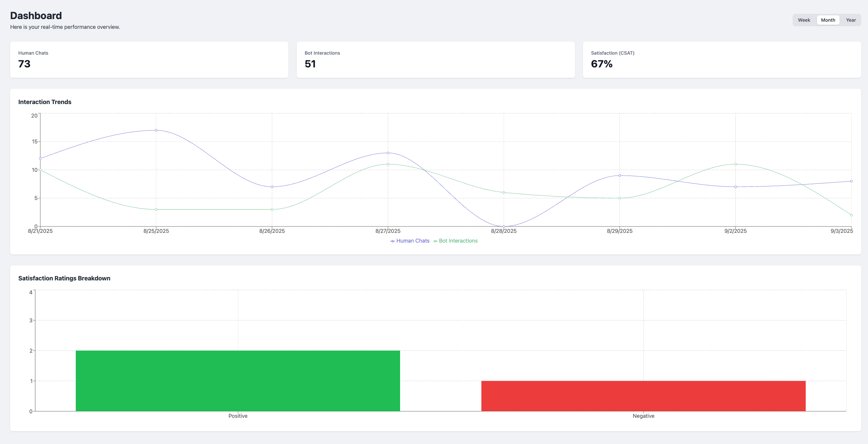Click Human Chats zero point on 8/28/2025
The height and width of the screenshot is (444, 868).
click(503, 226)
